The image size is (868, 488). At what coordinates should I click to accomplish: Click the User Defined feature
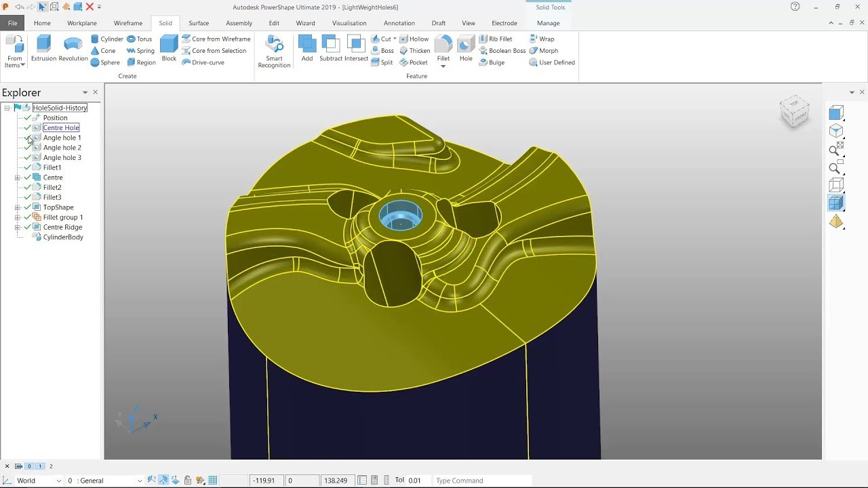click(552, 62)
